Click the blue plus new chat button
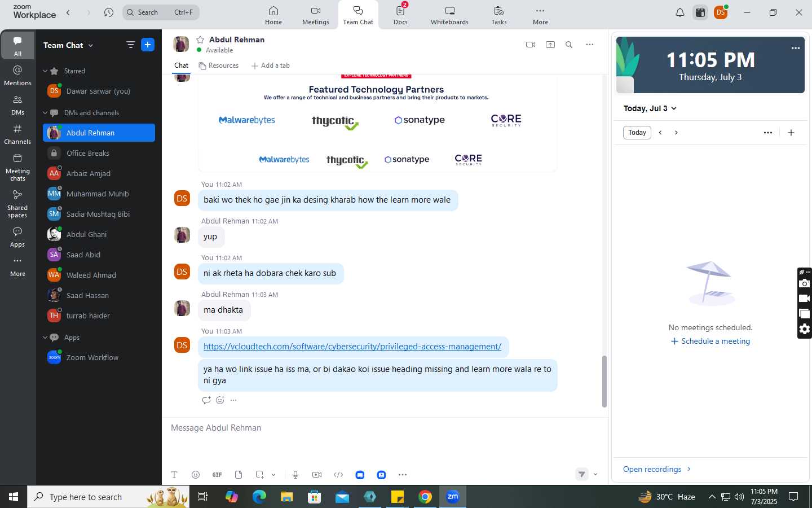This screenshot has height=508, width=812. click(x=148, y=45)
